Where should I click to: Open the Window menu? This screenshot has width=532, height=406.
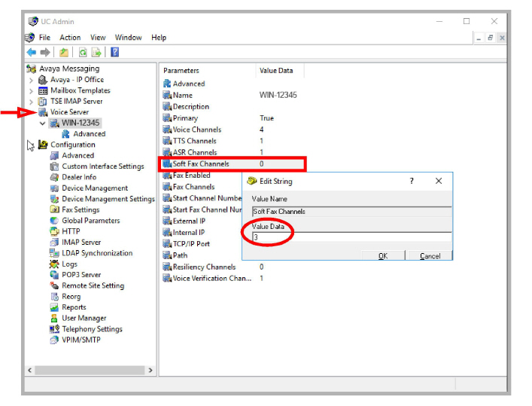tap(128, 38)
